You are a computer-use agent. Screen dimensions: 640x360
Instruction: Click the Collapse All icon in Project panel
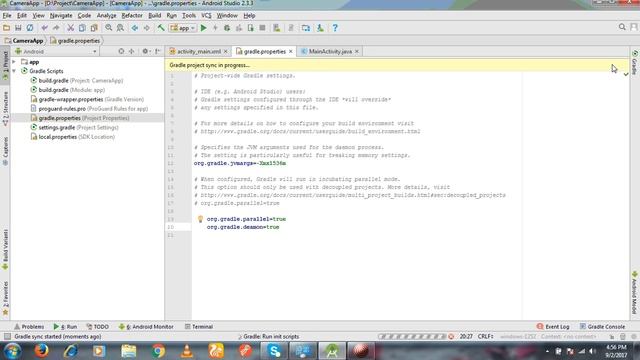click(131, 51)
